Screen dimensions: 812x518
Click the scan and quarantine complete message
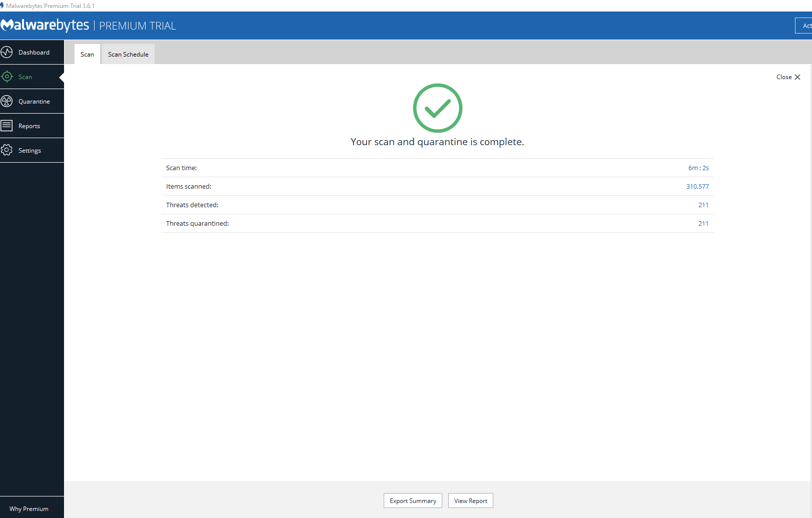pos(437,142)
